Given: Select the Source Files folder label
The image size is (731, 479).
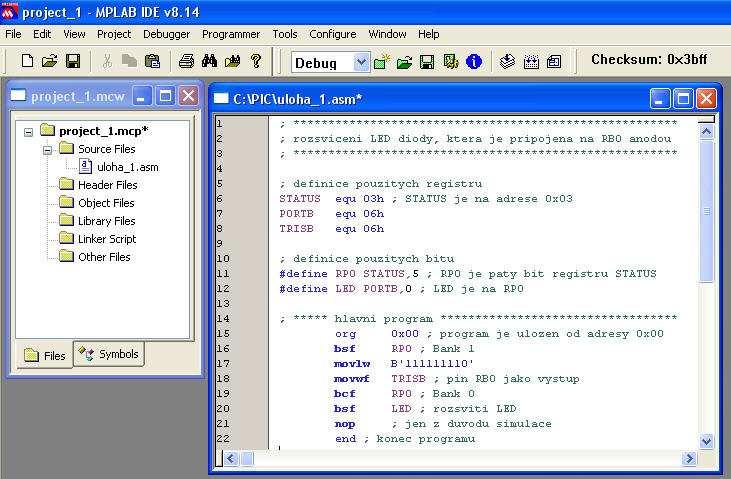Looking at the screenshot, I should [x=107, y=149].
